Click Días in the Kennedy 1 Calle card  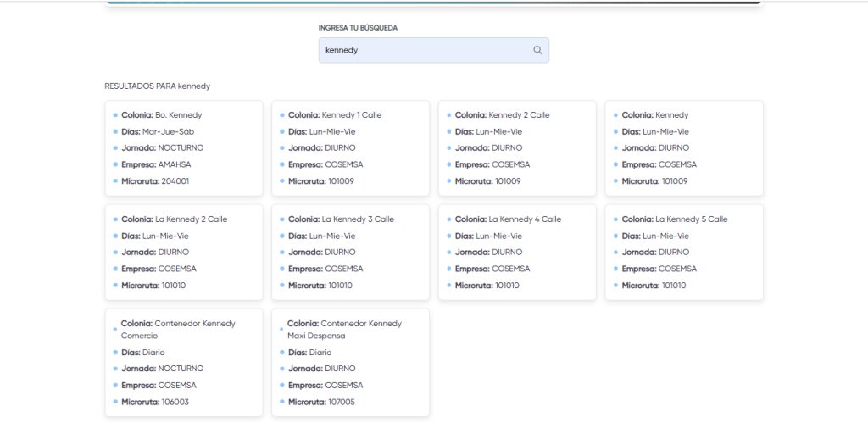[321, 131]
